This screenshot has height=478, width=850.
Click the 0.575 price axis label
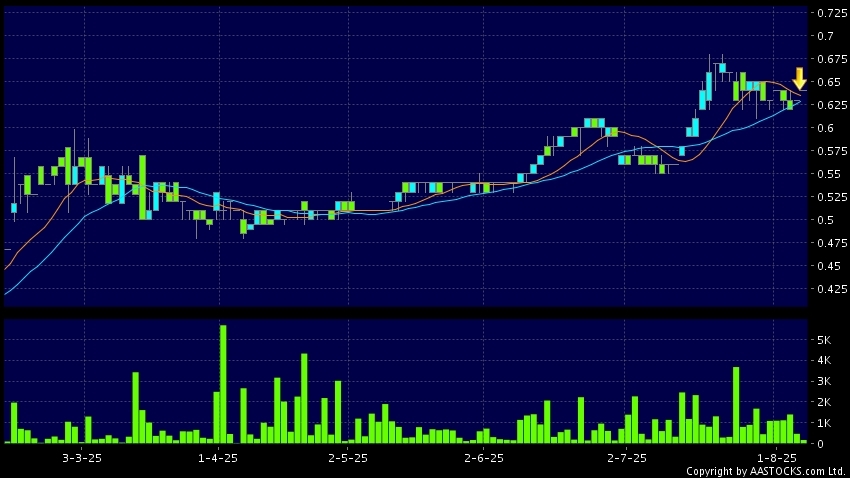(832, 151)
